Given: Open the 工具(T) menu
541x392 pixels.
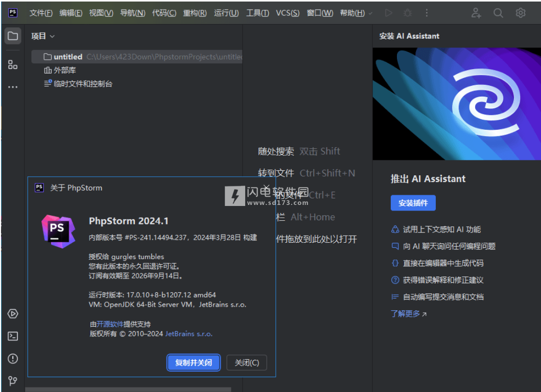Looking at the screenshot, I should (x=257, y=13).
